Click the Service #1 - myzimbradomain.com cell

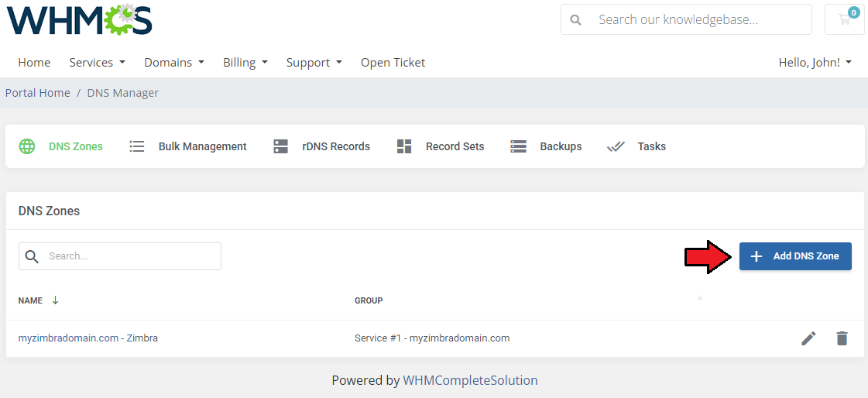(x=432, y=338)
